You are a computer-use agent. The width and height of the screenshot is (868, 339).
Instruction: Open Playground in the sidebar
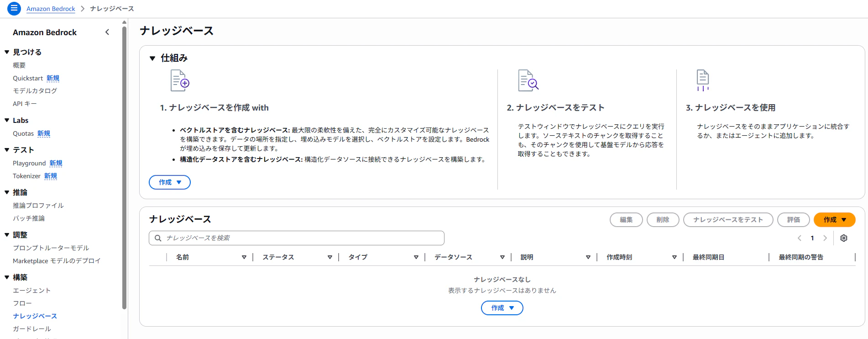(x=29, y=163)
